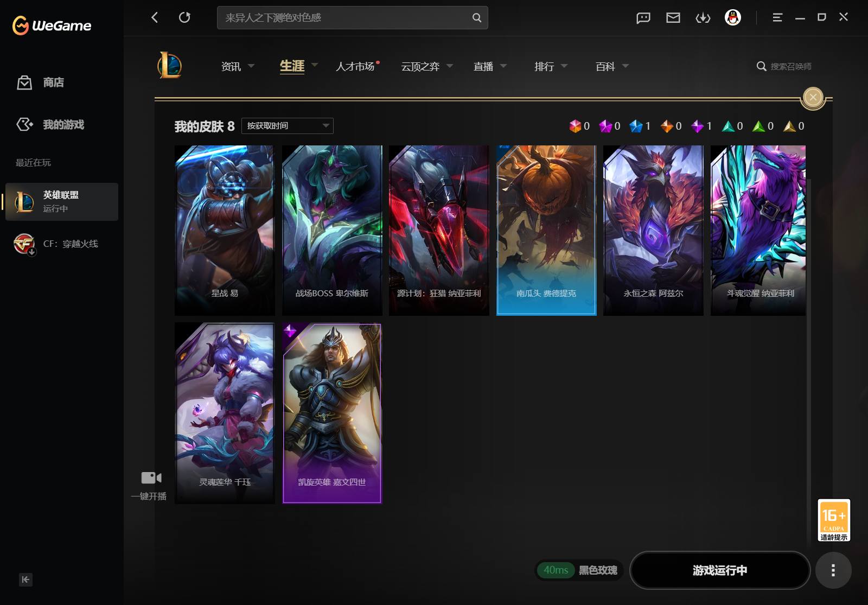Expand the 云顶之弈 dropdown arrow
Image resolution: width=868 pixels, height=605 pixels.
tap(450, 66)
